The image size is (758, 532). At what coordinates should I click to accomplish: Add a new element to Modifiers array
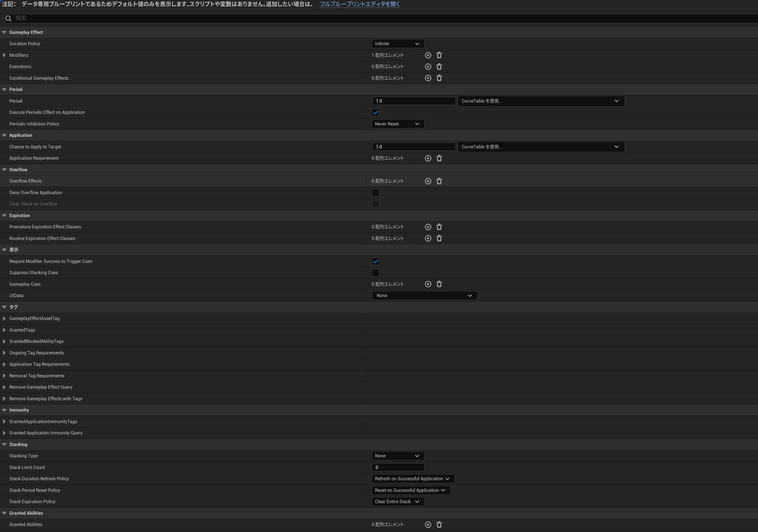click(x=428, y=55)
